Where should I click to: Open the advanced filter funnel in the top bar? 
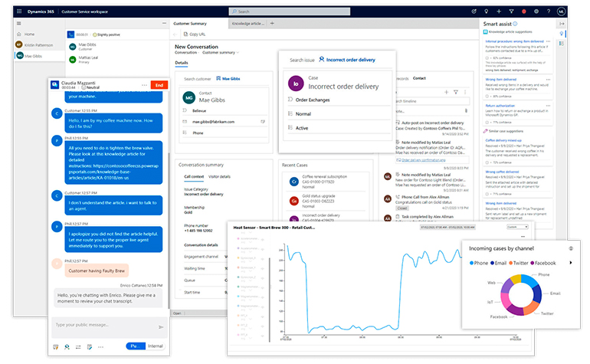point(511,11)
